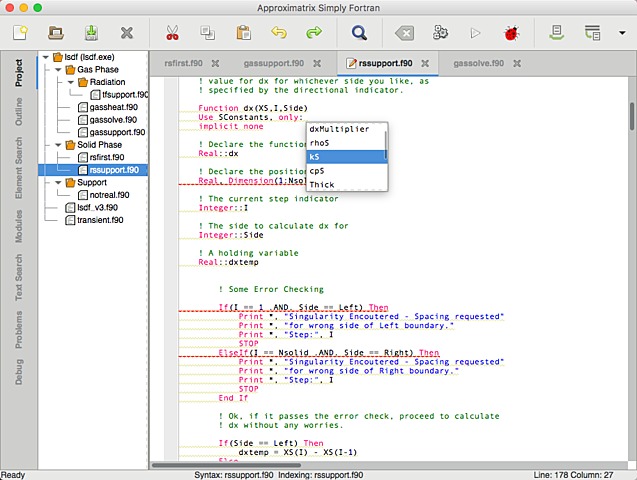
Task: Click the Radiation folder label
Action: point(107,82)
